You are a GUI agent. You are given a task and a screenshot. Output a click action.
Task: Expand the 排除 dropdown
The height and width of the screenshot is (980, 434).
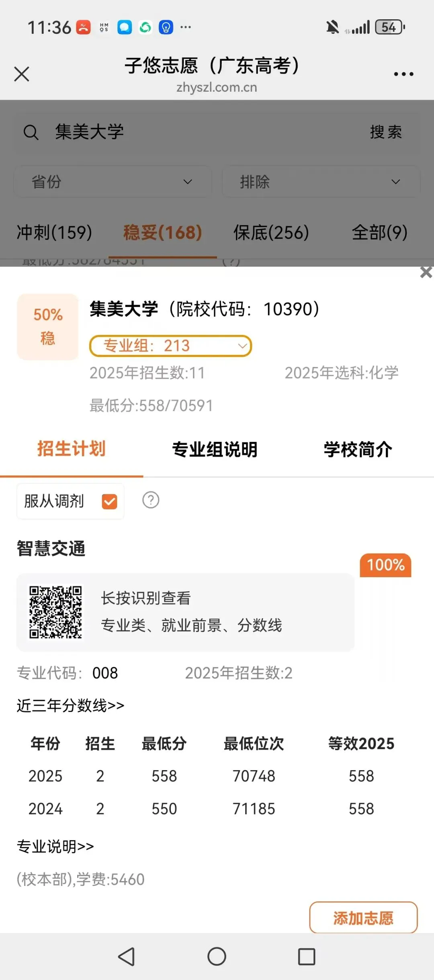click(x=321, y=182)
